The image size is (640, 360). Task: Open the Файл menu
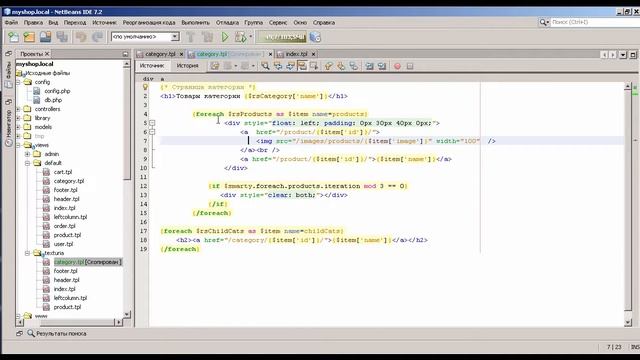point(11,22)
